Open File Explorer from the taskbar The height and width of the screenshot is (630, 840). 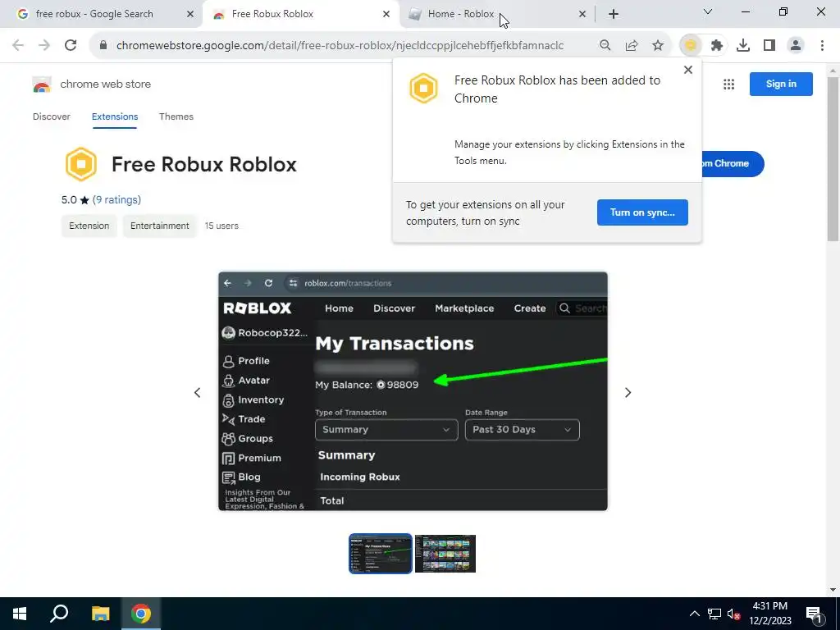100,614
